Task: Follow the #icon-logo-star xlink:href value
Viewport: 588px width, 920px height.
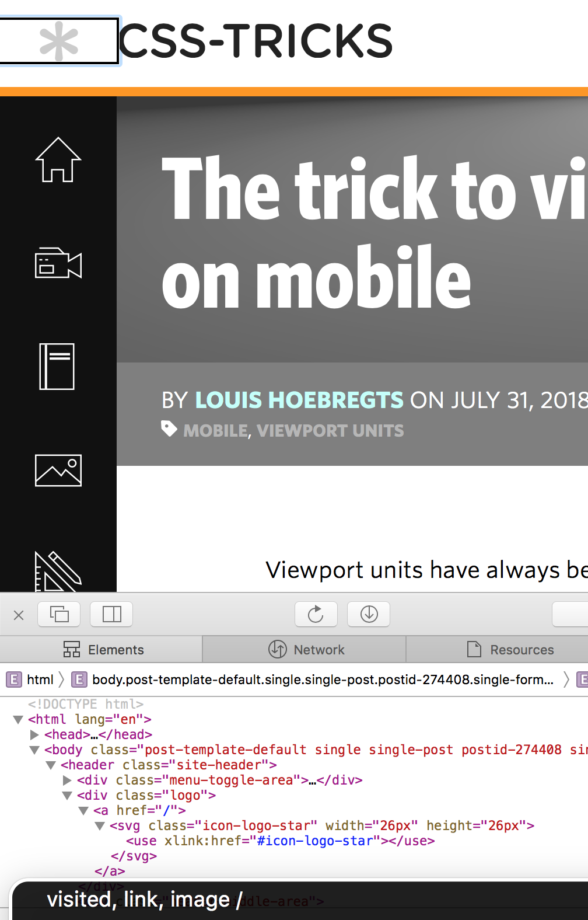Action: coord(314,841)
